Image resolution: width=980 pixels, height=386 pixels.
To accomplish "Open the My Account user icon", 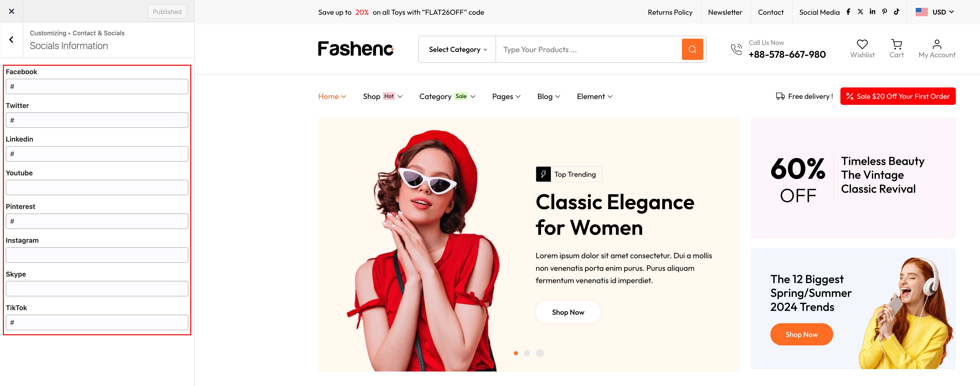I will pyautogui.click(x=937, y=44).
